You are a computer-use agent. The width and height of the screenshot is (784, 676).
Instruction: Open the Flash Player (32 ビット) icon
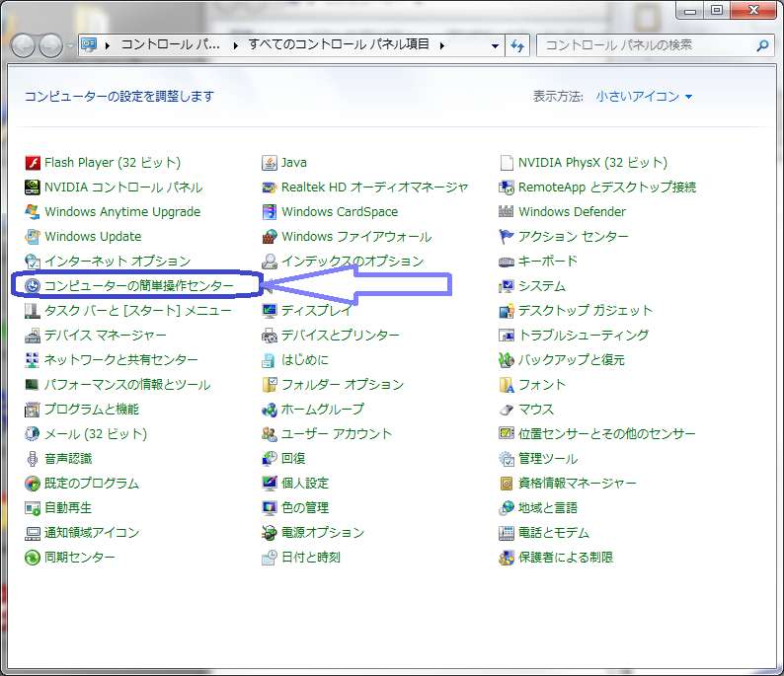tap(33, 163)
